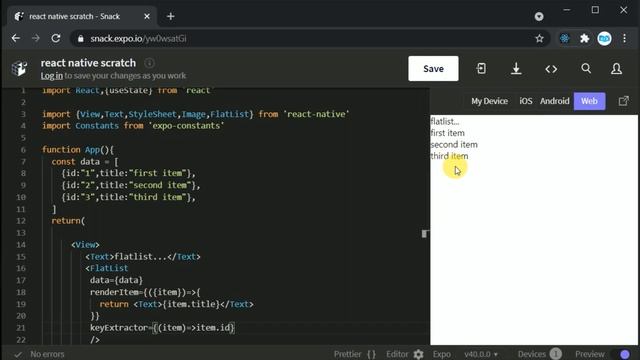The height and width of the screenshot is (360, 640).
Task: Click the Expo Snack logo icon
Action: pyautogui.click(x=19, y=69)
